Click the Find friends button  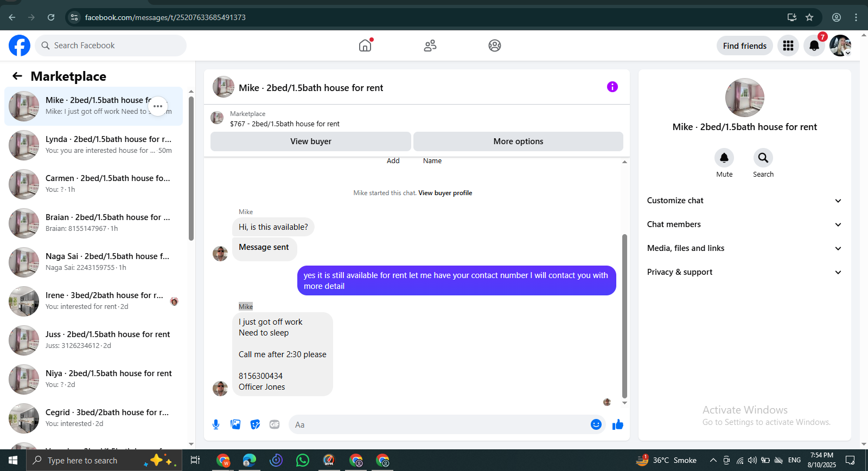(x=745, y=46)
